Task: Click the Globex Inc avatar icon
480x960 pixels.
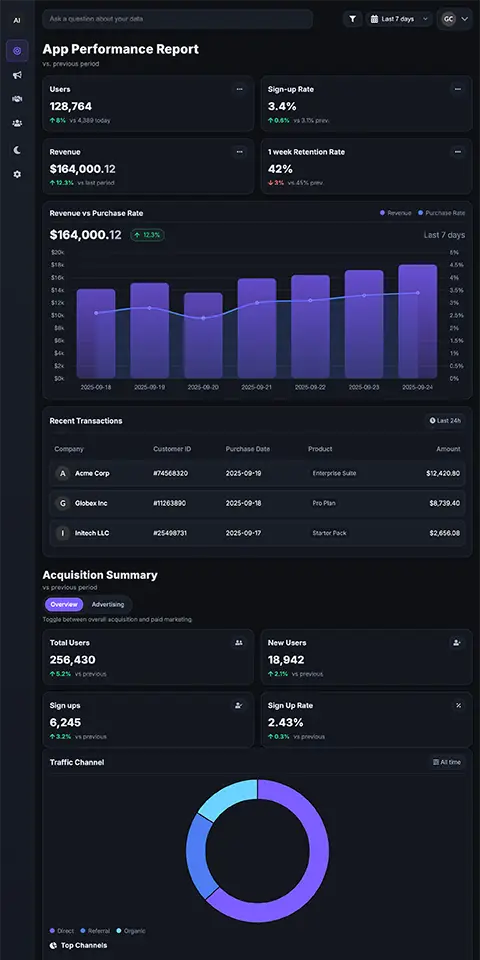Action: click(x=62, y=503)
